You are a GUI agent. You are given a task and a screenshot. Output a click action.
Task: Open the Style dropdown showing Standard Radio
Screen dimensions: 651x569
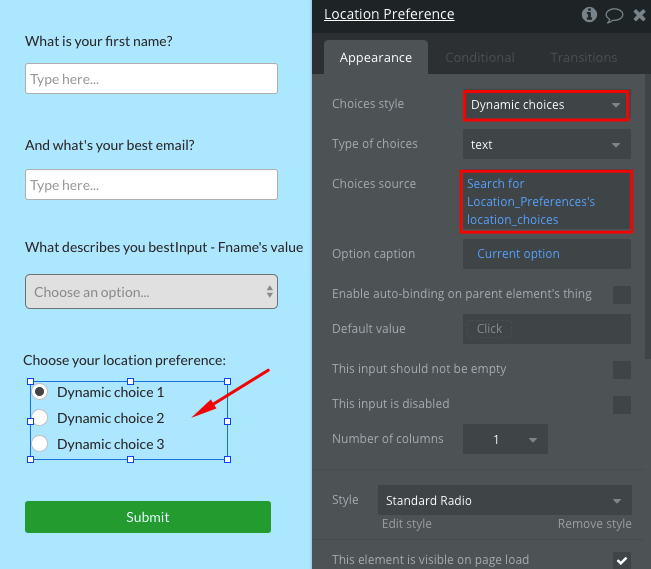[504, 500]
